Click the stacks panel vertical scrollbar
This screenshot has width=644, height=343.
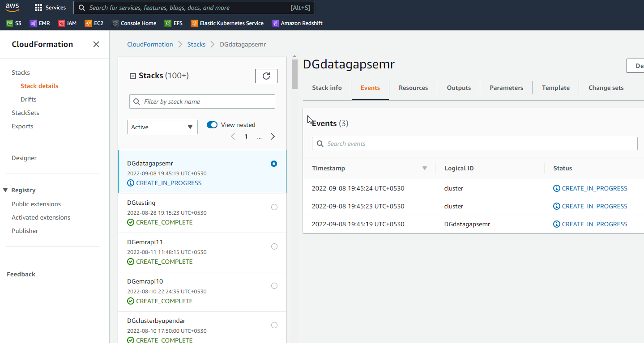(x=294, y=74)
